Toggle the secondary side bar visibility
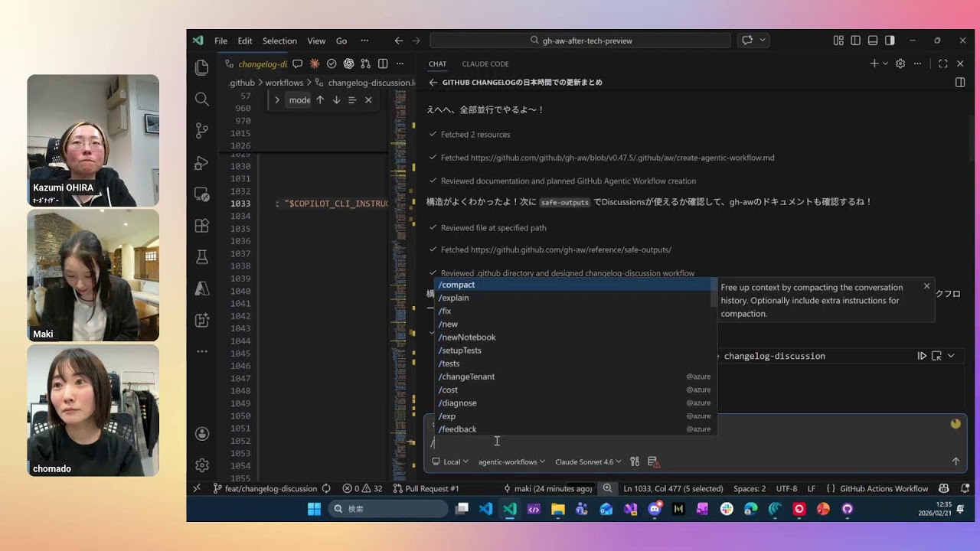The height and width of the screenshot is (551, 980). (x=890, y=41)
